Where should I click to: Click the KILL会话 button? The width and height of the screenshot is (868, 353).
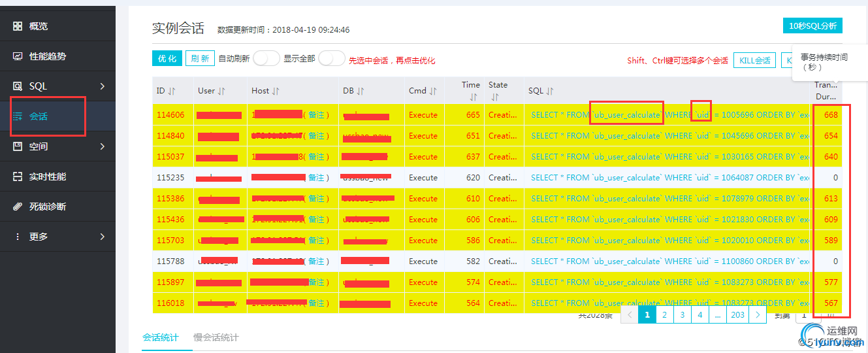pos(754,60)
